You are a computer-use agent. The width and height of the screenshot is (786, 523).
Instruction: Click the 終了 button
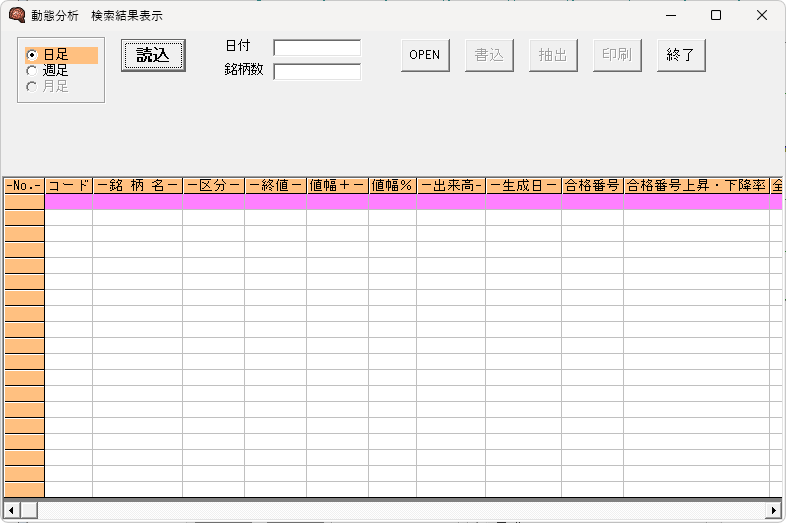point(681,55)
